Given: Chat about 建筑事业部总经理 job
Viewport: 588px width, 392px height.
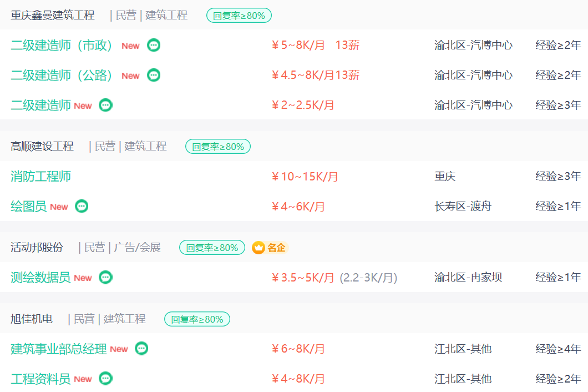Looking at the screenshot, I should (x=141, y=349).
